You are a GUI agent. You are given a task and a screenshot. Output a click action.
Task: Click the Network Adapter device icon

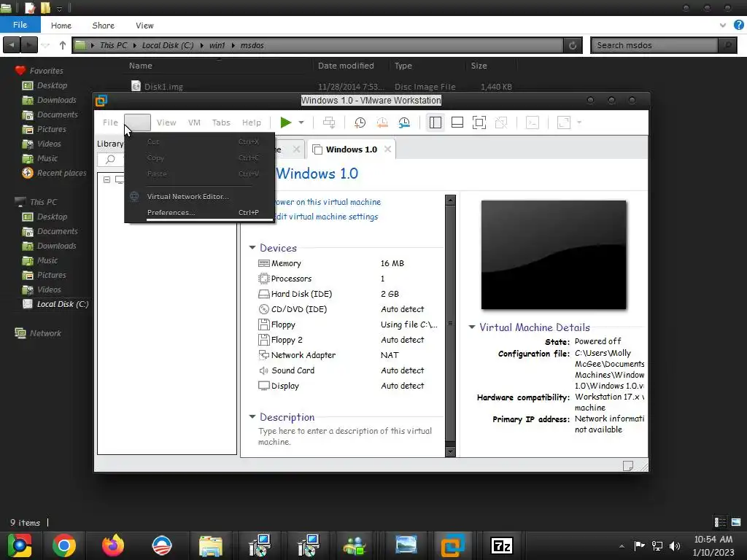pyautogui.click(x=263, y=355)
